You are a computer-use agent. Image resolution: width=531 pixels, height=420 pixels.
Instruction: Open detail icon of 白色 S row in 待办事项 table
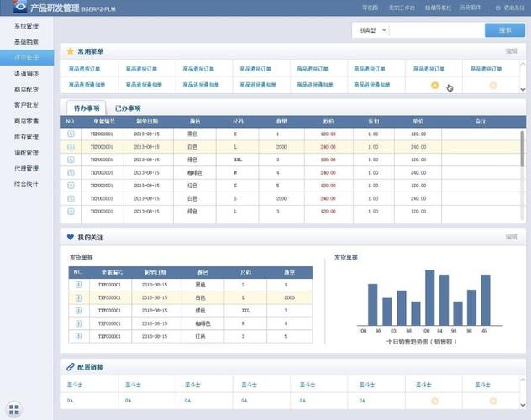click(x=71, y=198)
